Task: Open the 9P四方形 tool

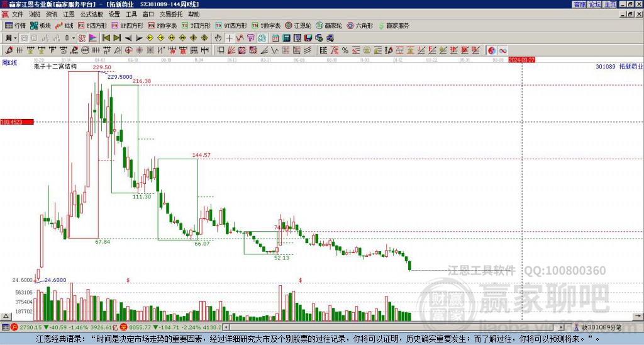Action: [x=127, y=25]
